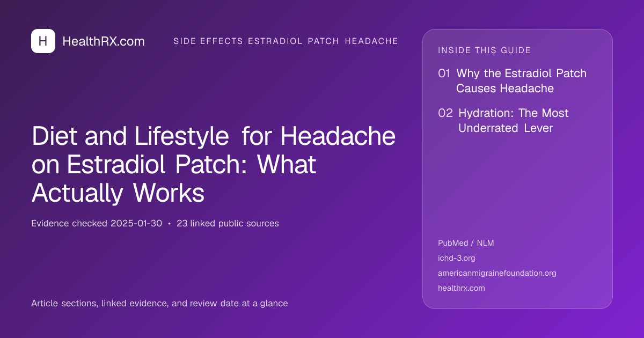Open section 01 Why the Estradiol Patch Causes Headache
The image size is (644, 338).
(513, 81)
